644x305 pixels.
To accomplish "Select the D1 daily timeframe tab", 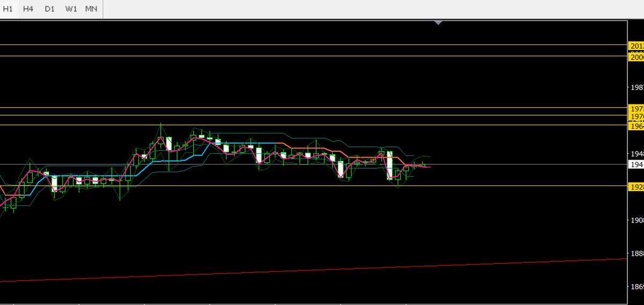I will [x=49, y=9].
